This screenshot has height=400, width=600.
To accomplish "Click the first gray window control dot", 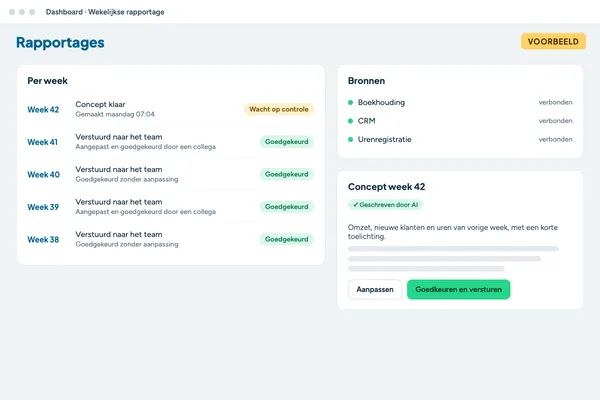I will 12,12.
